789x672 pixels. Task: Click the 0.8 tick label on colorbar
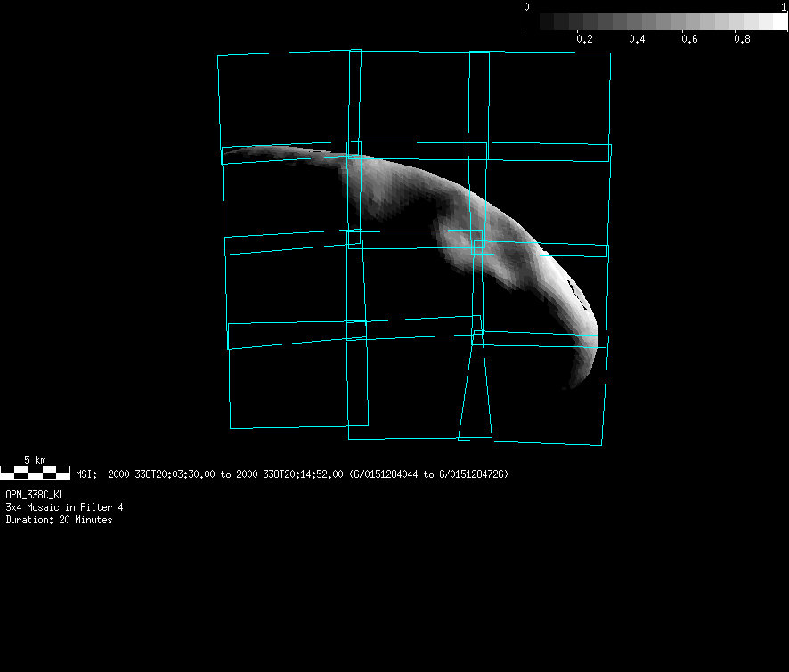[741, 40]
